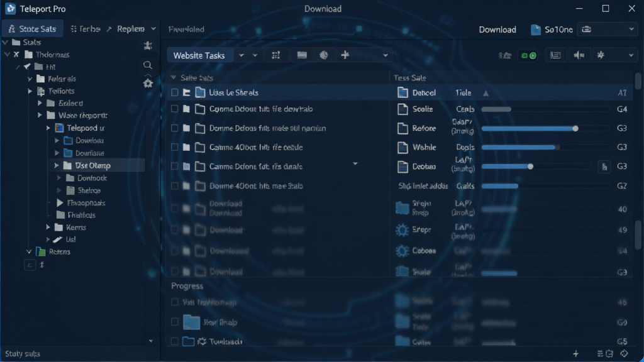
Task: Click the Refore row progress slider
Action: pos(545,128)
